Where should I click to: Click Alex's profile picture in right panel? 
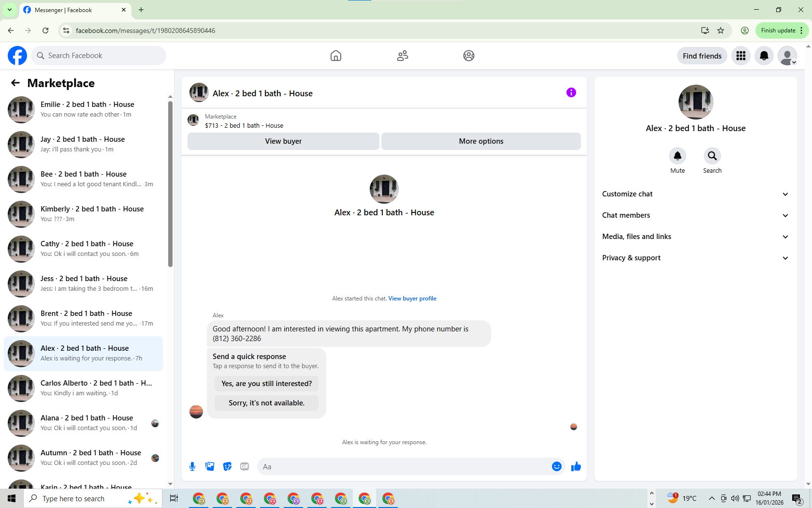click(696, 102)
